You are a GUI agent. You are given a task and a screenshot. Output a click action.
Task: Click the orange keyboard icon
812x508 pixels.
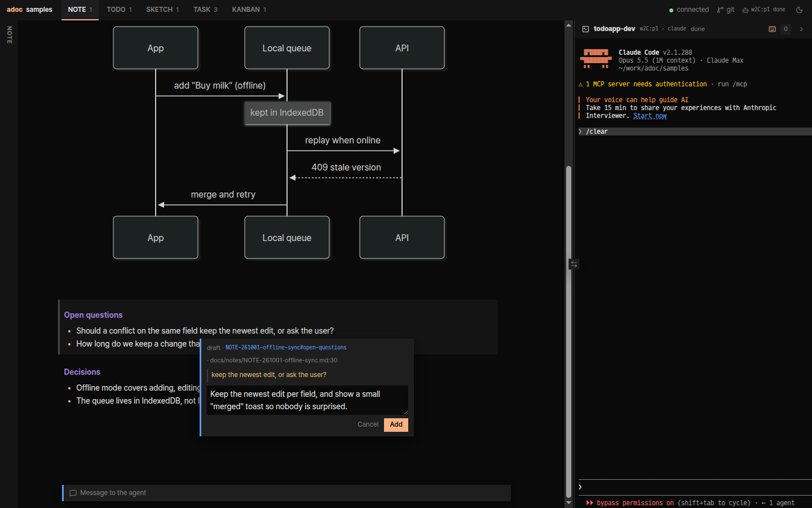(772, 29)
